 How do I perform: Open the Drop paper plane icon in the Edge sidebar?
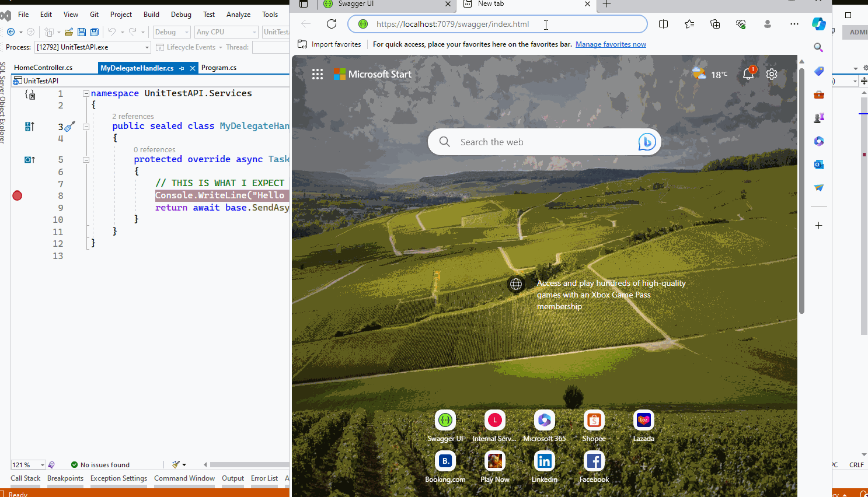tap(819, 188)
